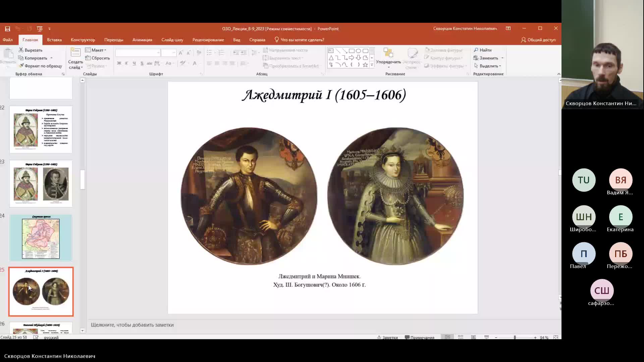Adjust the zoom slider handle
Viewport: 644px width, 362px height.
coord(515,338)
